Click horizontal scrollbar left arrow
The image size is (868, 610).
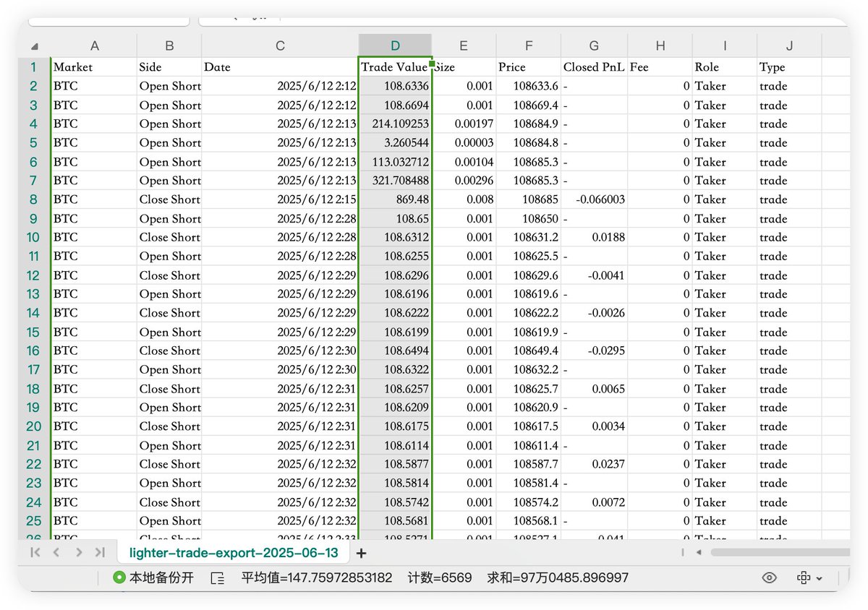[699, 553]
